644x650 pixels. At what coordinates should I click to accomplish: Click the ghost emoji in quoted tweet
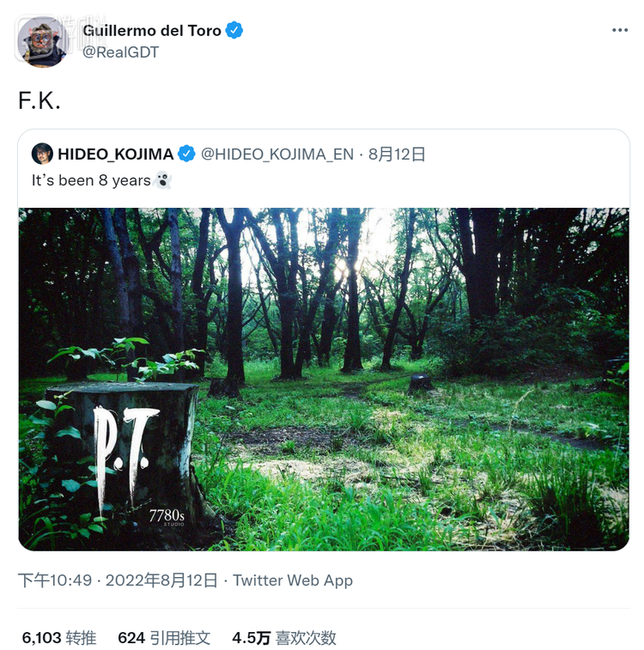pyautogui.click(x=163, y=181)
